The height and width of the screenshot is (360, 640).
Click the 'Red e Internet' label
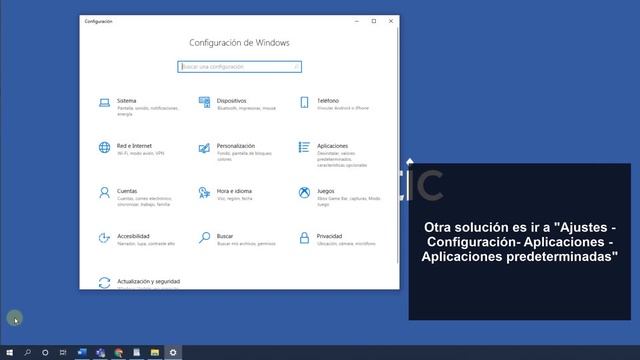click(134, 146)
